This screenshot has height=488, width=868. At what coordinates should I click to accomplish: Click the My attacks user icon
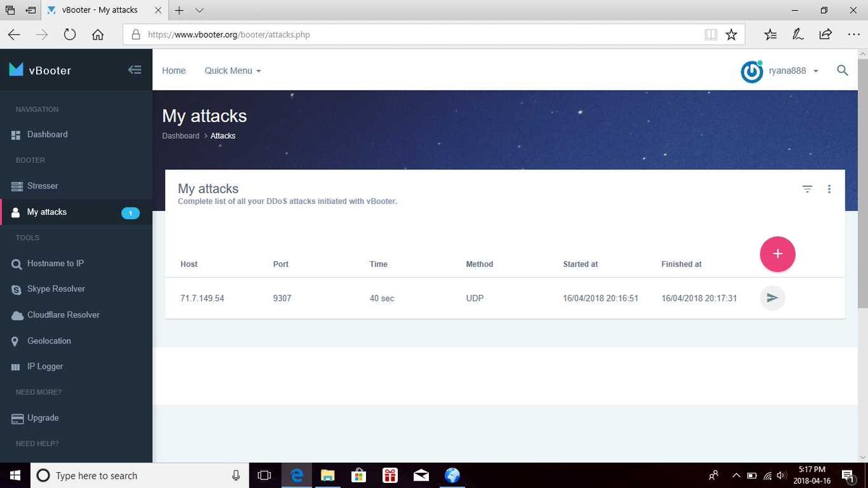(x=15, y=213)
